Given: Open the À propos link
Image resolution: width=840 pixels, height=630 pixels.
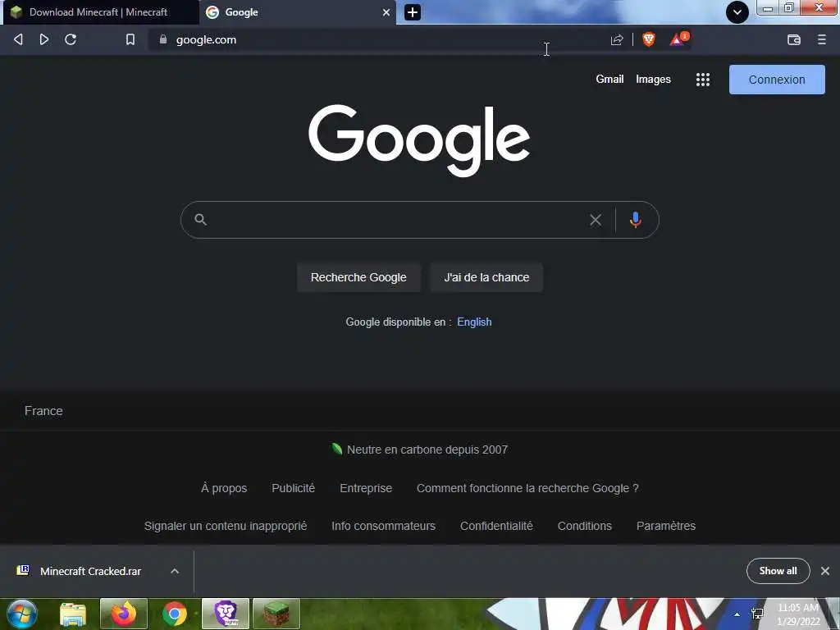Looking at the screenshot, I should (x=224, y=489).
